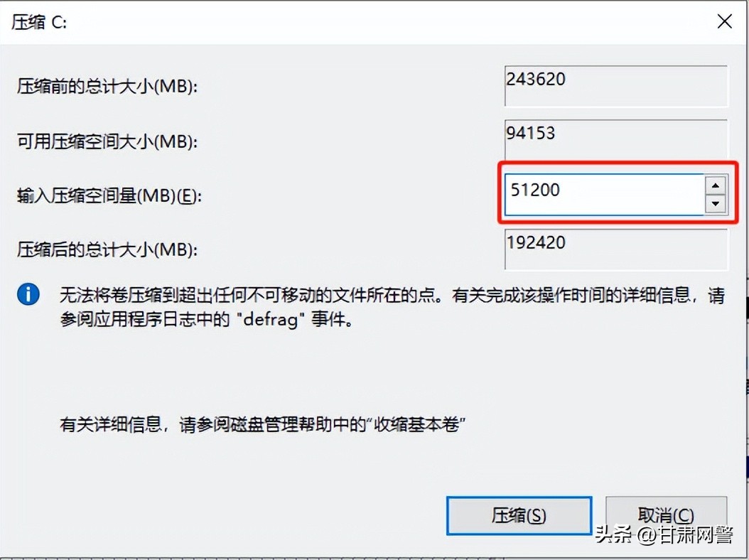Viewport: 749px width, 560px height.
Task: Click the 无法将卷压缩 warning message line
Action: [392, 296]
